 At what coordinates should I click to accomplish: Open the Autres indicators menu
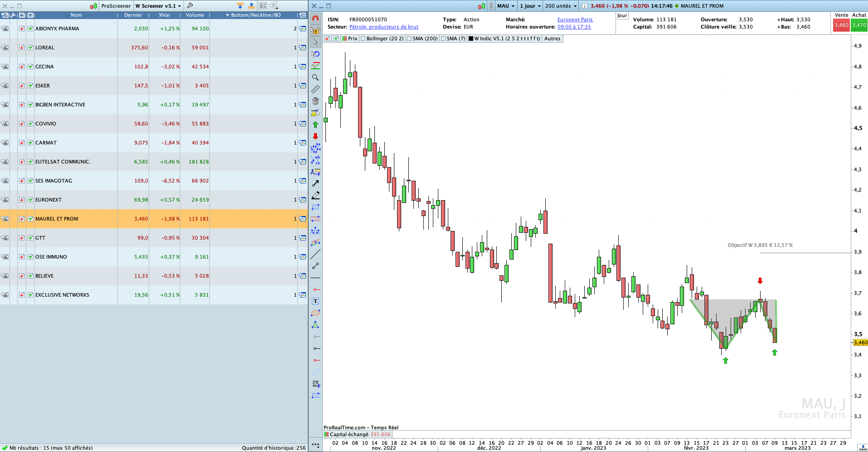(552, 38)
